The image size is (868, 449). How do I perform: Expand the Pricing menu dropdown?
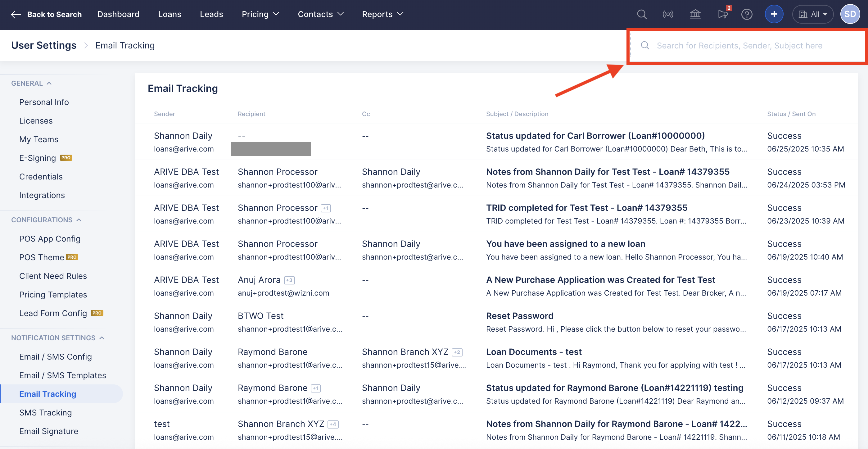click(260, 14)
